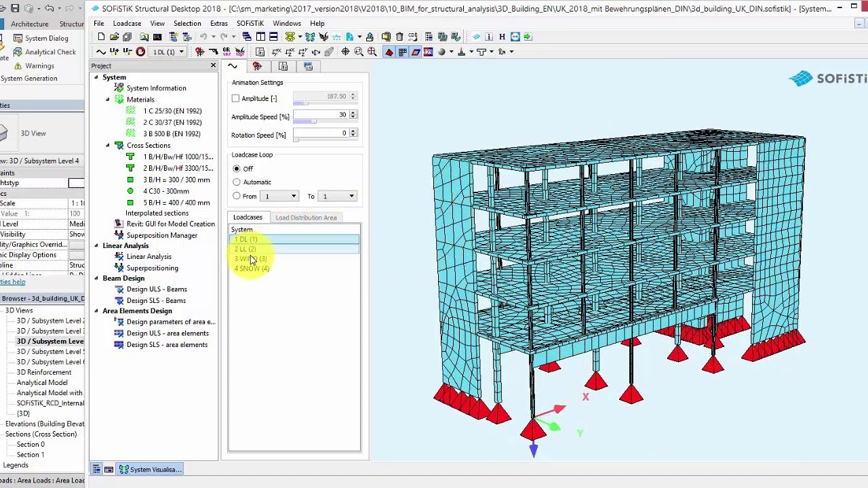Collapse the System tree node
The height and width of the screenshot is (488, 868).
click(x=96, y=77)
